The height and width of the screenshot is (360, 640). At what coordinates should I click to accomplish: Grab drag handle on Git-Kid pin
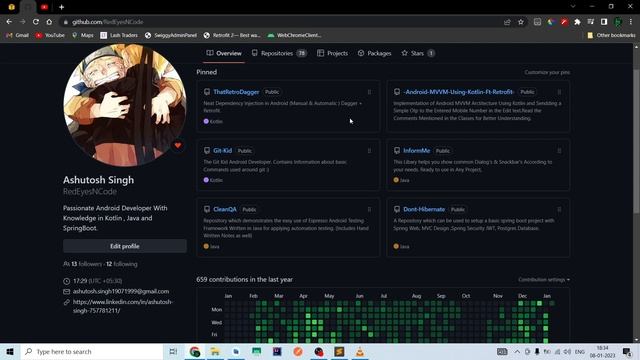click(369, 151)
